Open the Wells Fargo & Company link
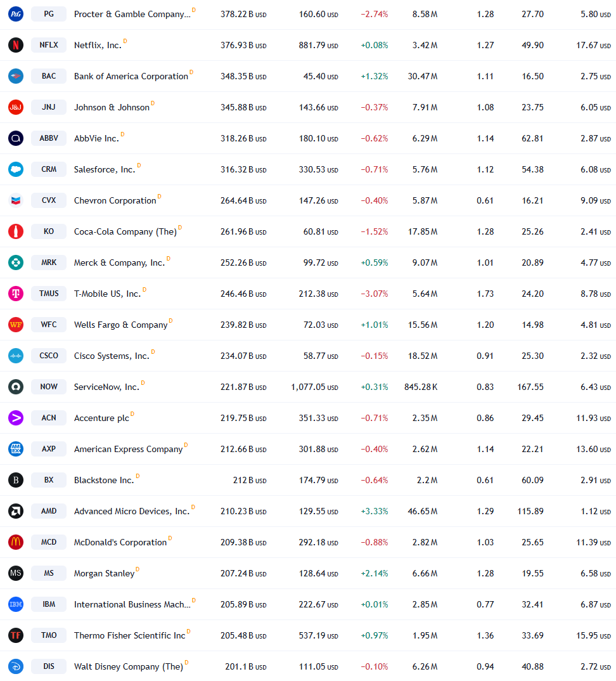616x681 pixels. [x=120, y=325]
